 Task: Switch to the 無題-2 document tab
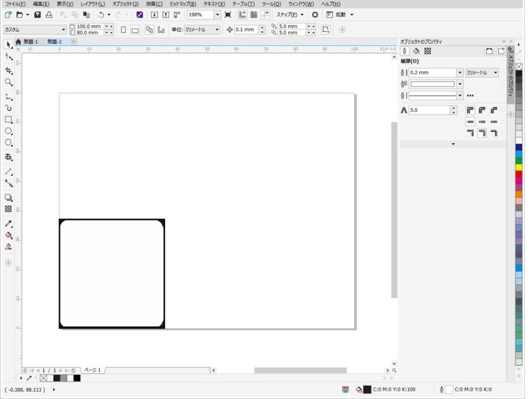click(54, 42)
